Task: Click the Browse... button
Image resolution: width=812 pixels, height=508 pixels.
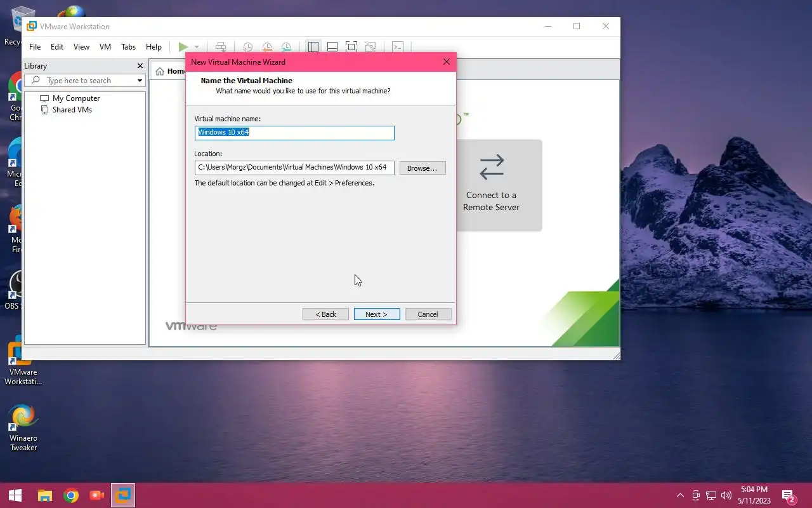Action: tap(422, 168)
